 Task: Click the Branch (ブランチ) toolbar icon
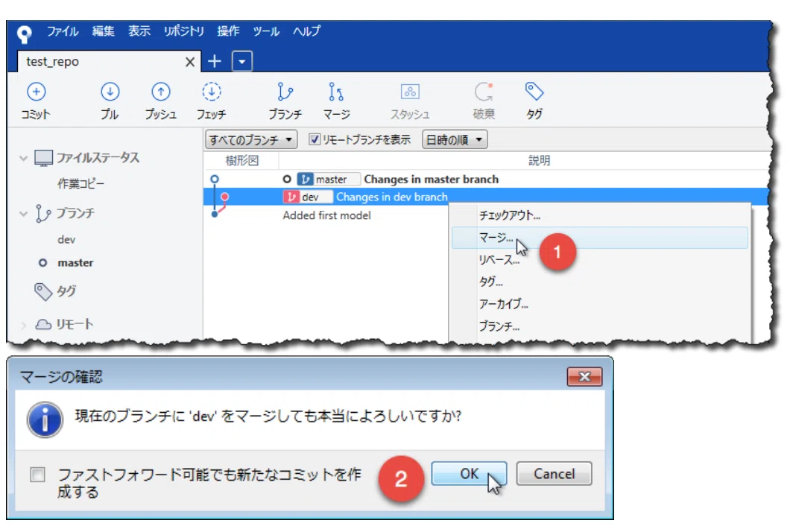[x=285, y=92]
